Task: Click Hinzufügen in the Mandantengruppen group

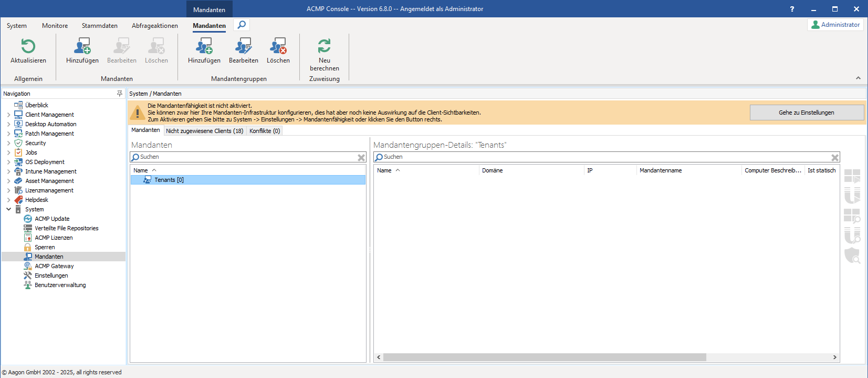Action: 204,47
